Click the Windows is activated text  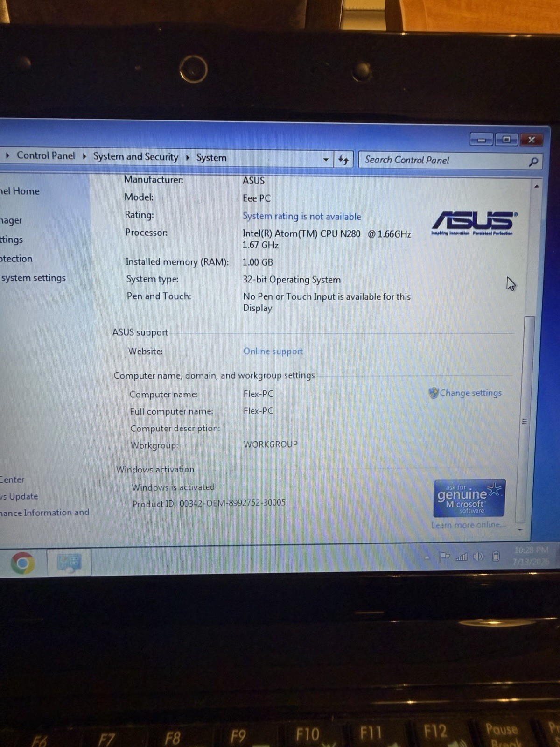173,487
